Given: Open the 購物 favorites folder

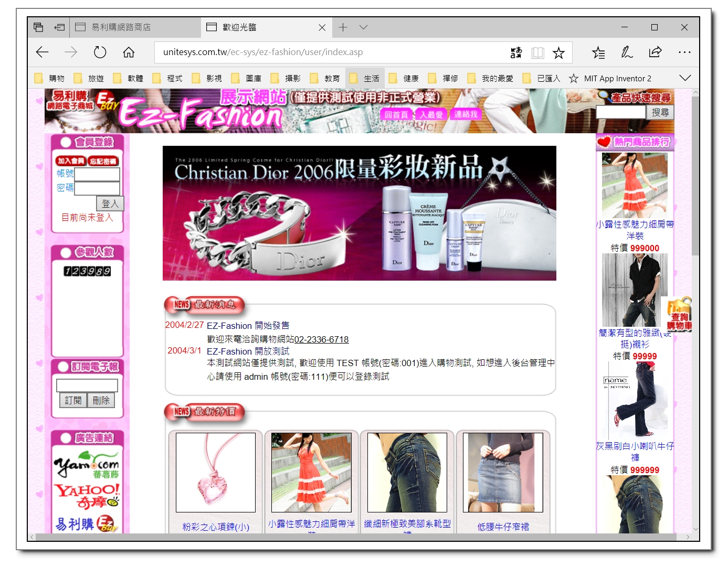Looking at the screenshot, I should (49, 79).
